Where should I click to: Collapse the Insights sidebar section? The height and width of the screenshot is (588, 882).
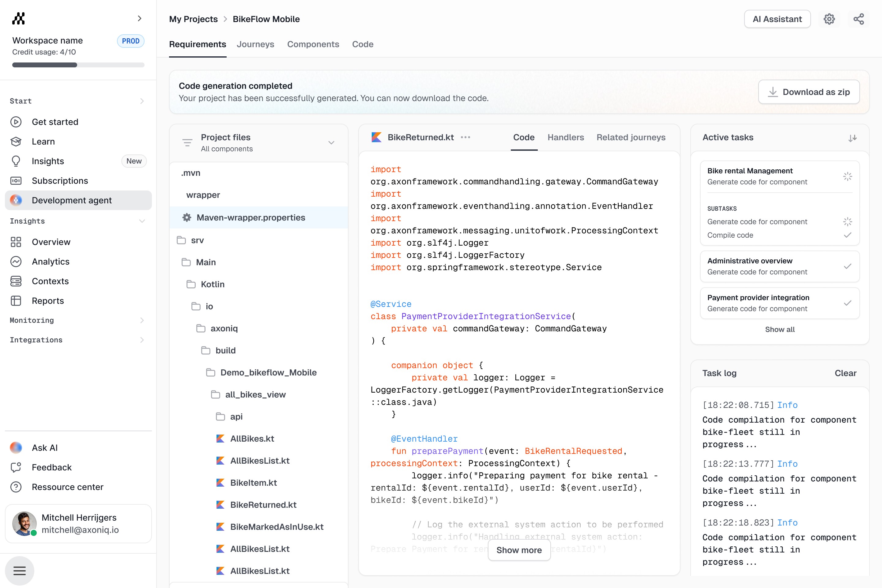click(142, 221)
